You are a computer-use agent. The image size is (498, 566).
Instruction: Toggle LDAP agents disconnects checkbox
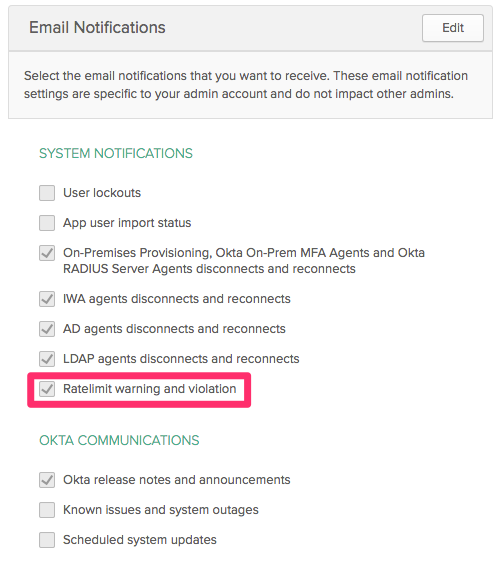(x=47, y=359)
